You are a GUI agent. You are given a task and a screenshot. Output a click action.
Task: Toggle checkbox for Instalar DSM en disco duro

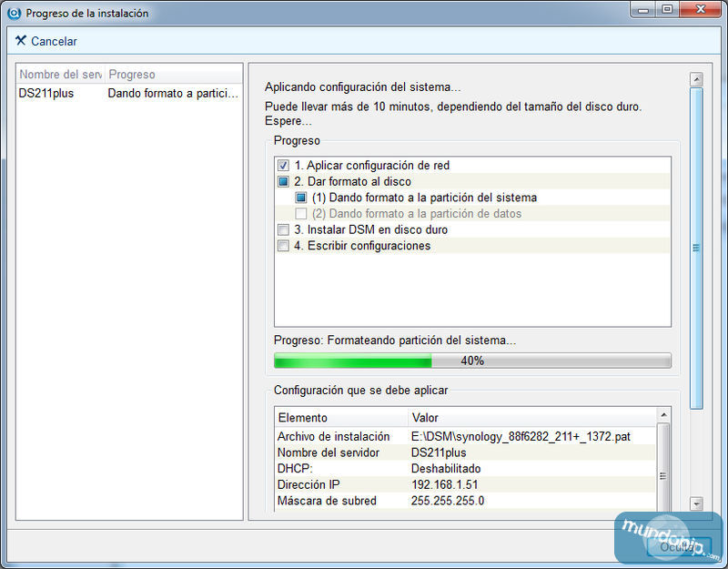283,230
